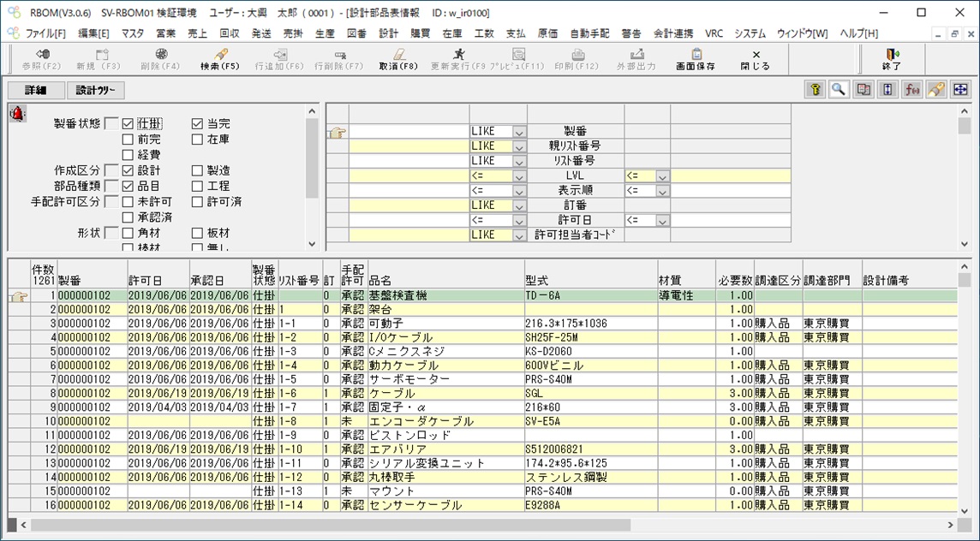
Task: Click the f(x) function icon on right toolbar
Action: [x=911, y=88]
